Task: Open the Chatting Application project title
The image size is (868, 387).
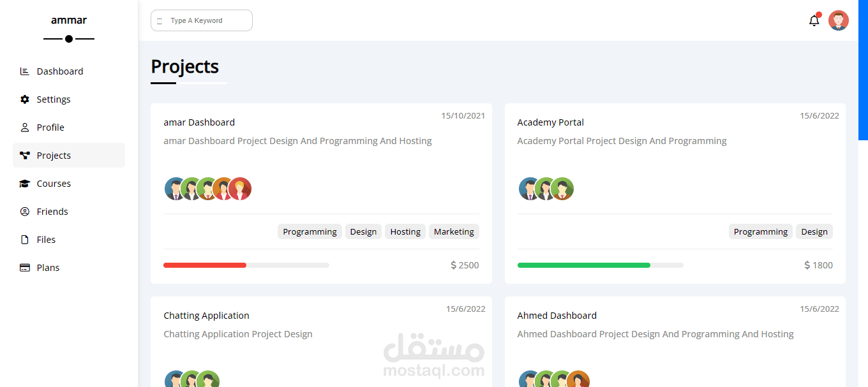Action: tap(206, 315)
